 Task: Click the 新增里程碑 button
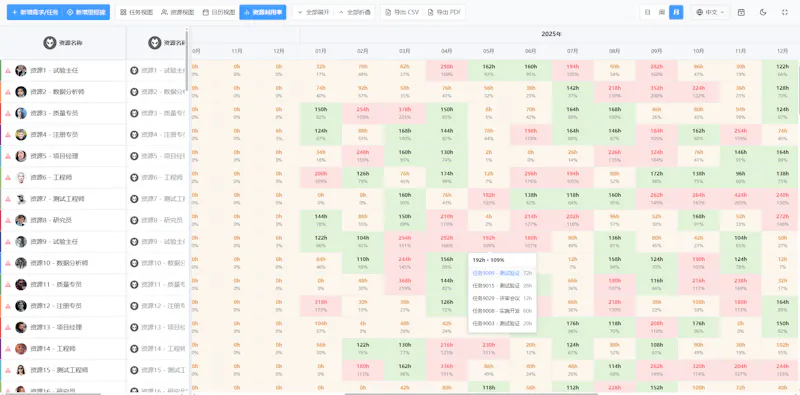point(87,12)
